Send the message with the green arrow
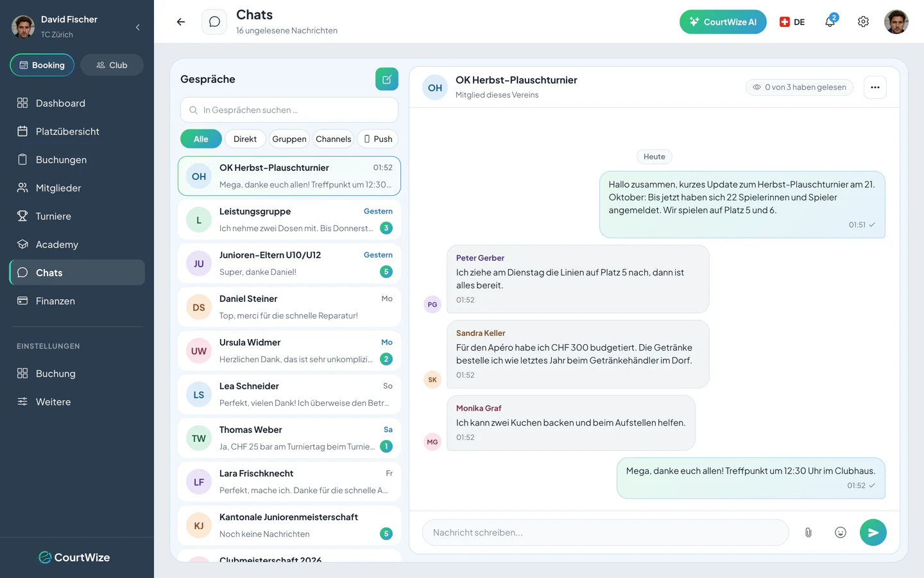Image resolution: width=924 pixels, height=578 pixels. tap(873, 532)
